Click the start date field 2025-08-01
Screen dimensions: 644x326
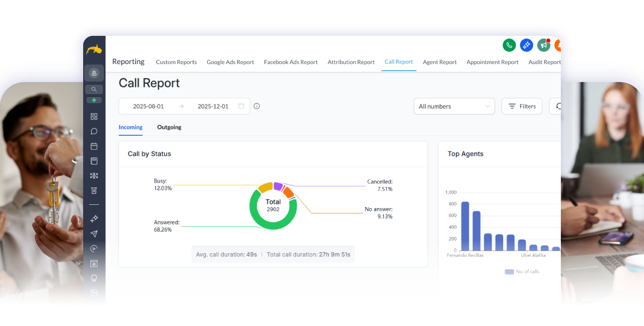coord(148,106)
